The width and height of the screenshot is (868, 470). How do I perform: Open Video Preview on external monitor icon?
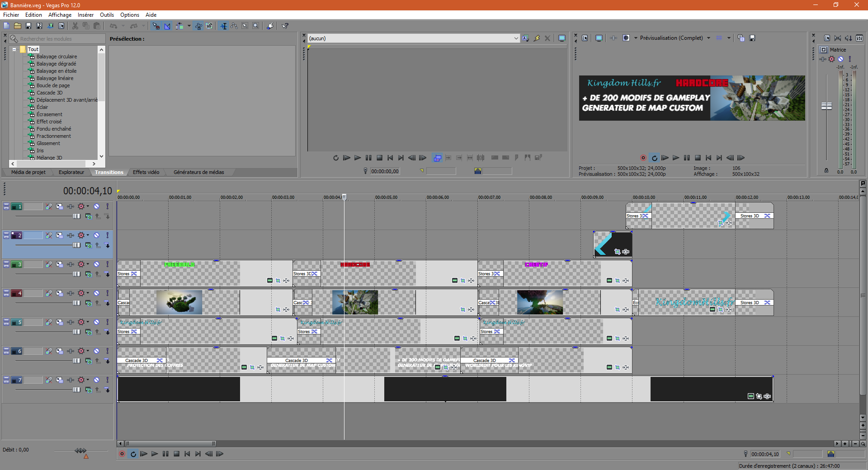click(599, 38)
